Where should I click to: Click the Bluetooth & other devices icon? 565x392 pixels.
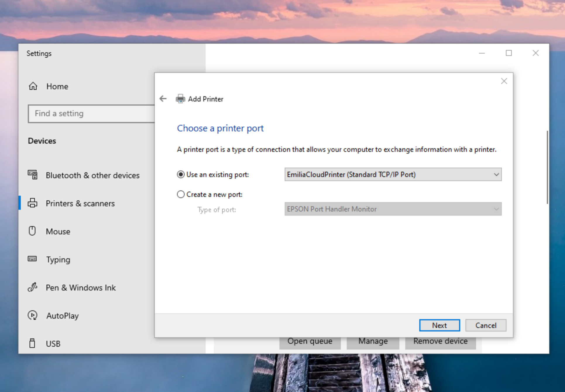pos(32,175)
